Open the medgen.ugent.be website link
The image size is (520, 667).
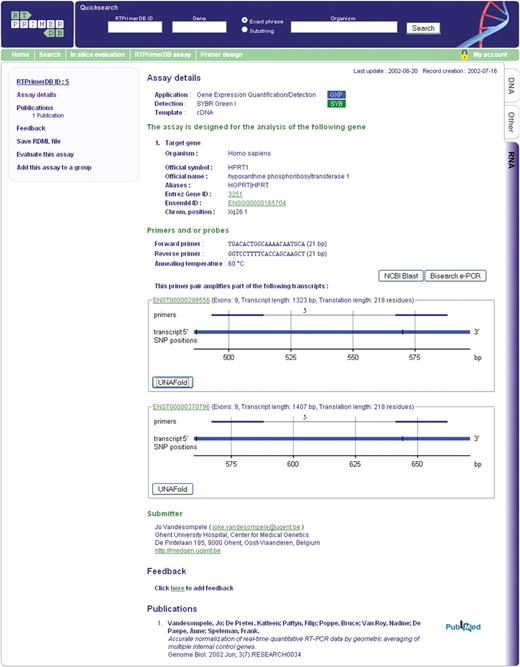point(188,550)
